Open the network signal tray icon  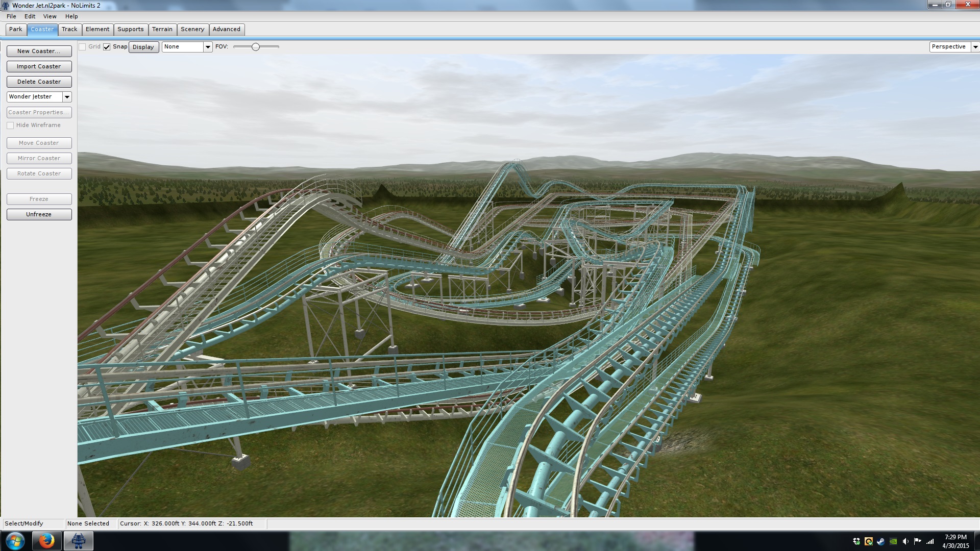point(930,541)
